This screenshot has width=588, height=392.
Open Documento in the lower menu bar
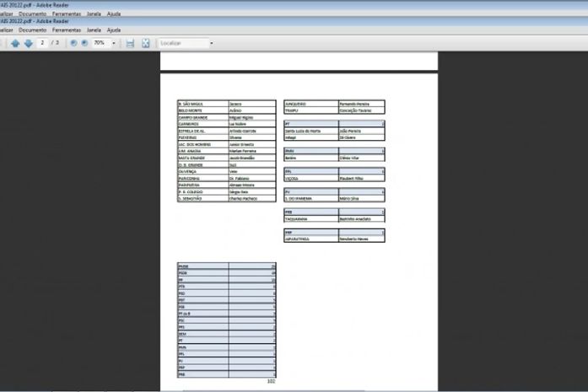click(x=33, y=30)
